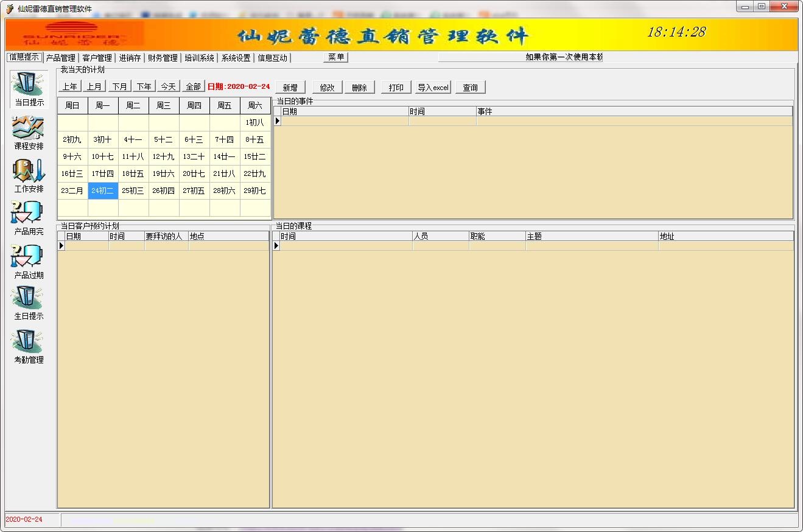This screenshot has width=803, height=532.
Task: Select calendar day 19廿六
Action: (x=164, y=173)
